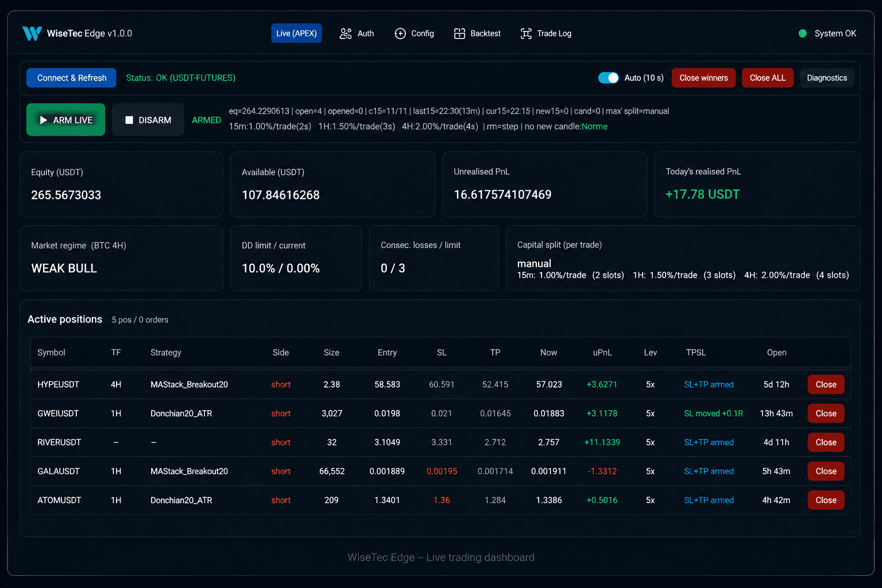882x588 pixels.
Task: Click the WiseTec W logo icon
Action: tap(32, 33)
